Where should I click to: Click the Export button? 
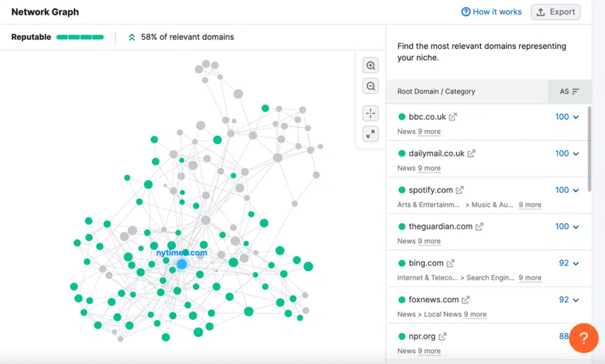tap(555, 12)
